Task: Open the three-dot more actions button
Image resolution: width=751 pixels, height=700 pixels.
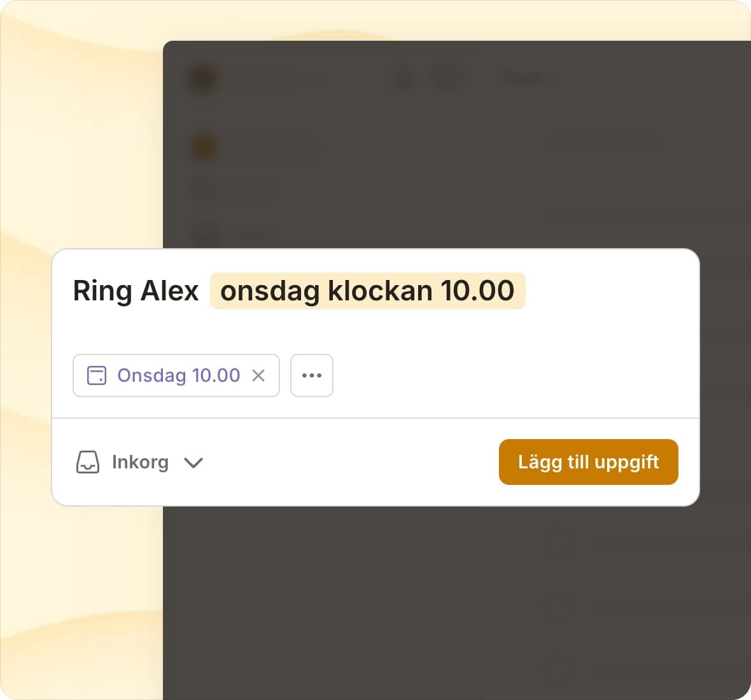Action: (312, 375)
